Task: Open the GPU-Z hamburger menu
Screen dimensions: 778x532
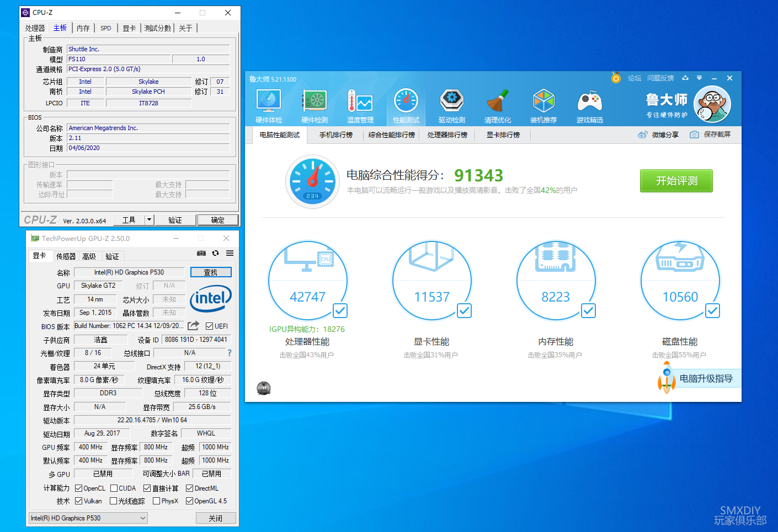Action: tap(230, 253)
